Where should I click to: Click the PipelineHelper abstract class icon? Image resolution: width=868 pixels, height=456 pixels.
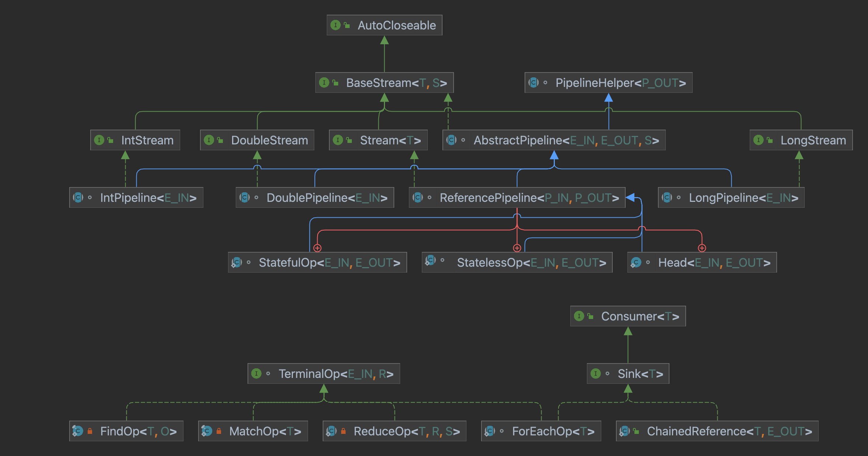[x=533, y=83]
